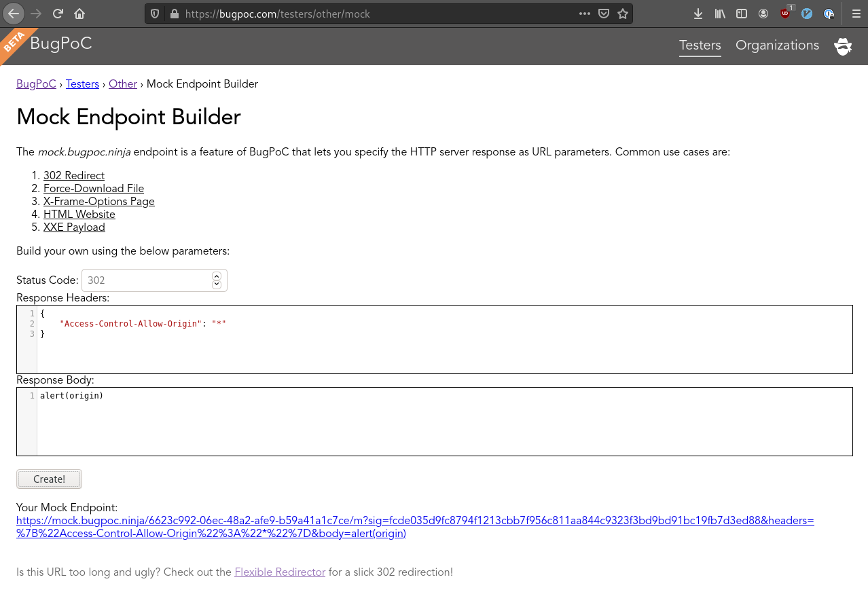Open the Downloads panel
The height and width of the screenshot is (590, 868).
tap(698, 14)
